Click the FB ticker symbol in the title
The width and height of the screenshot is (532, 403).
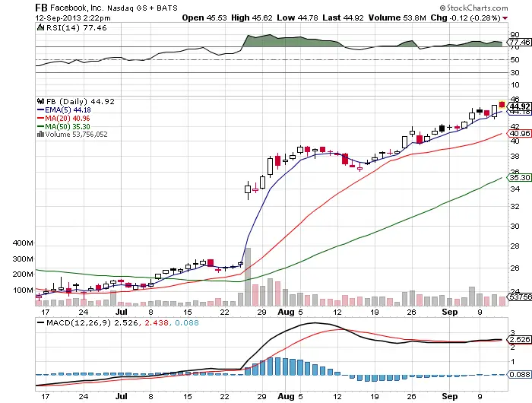[41, 8]
